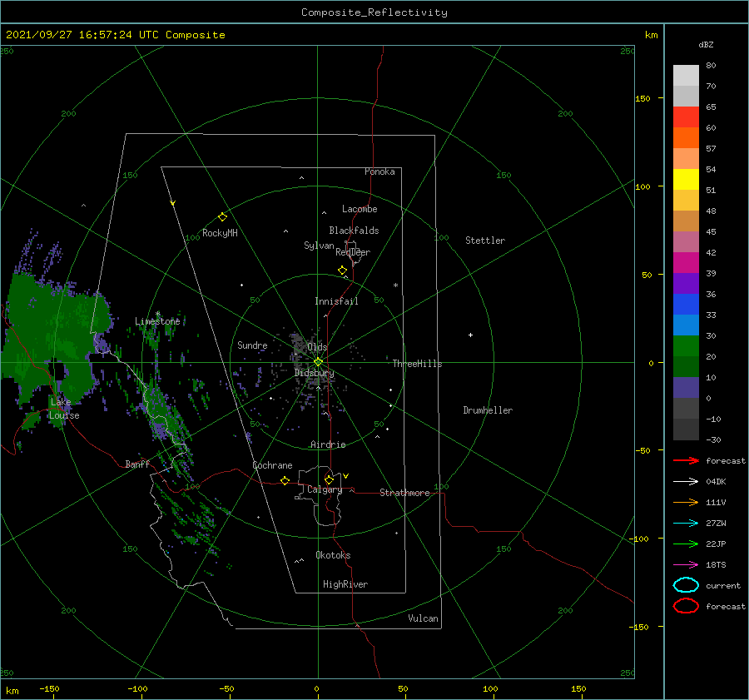Viewport: 749px width, 700px height.
Task: Click the Vulcan label
Action: 424,618
